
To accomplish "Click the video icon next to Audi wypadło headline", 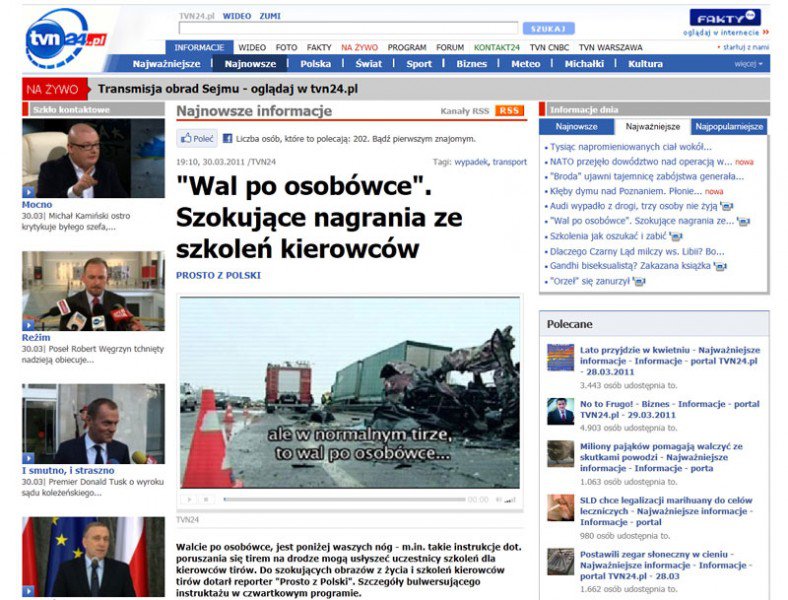I will click(x=727, y=206).
